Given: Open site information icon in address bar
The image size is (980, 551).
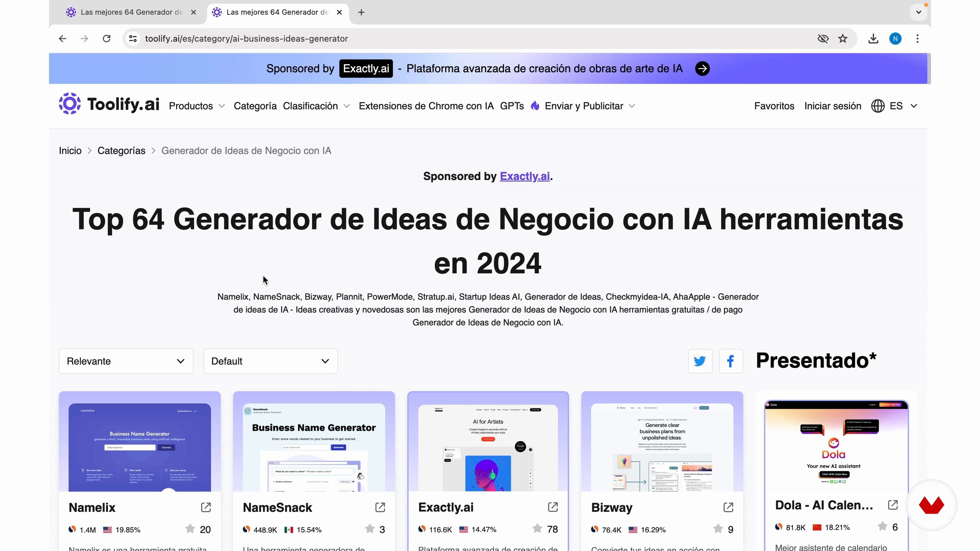Looking at the screenshot, I should 133,39.
